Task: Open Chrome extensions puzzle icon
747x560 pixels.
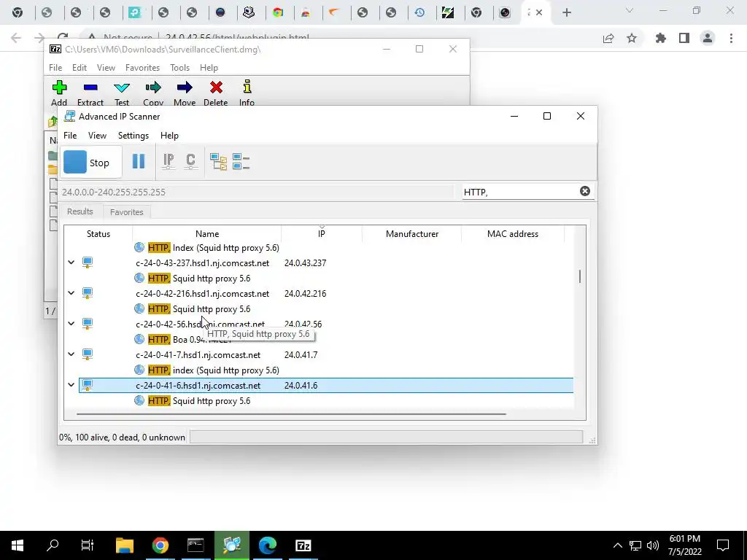Action: click(x=661, y=38)
